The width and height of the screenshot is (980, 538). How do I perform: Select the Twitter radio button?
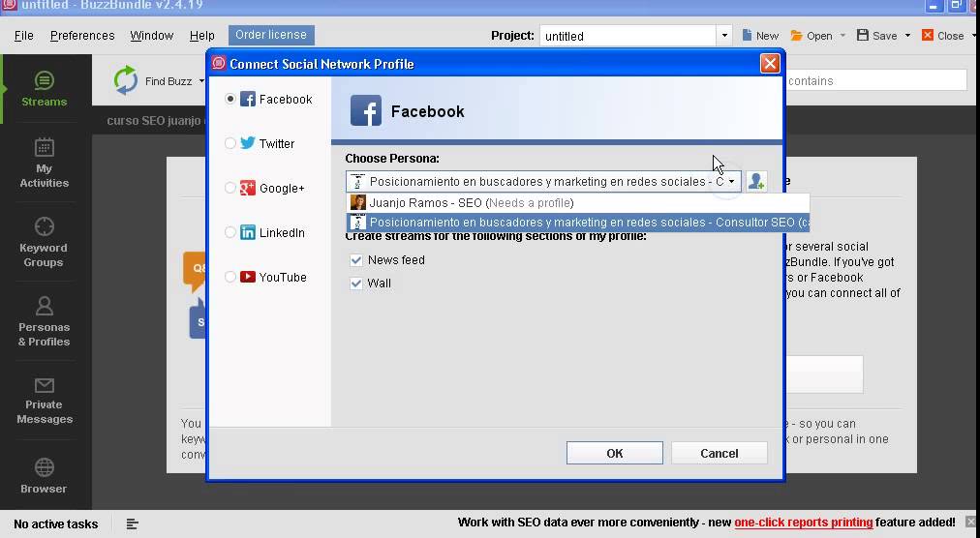click(x=230, y=143)
